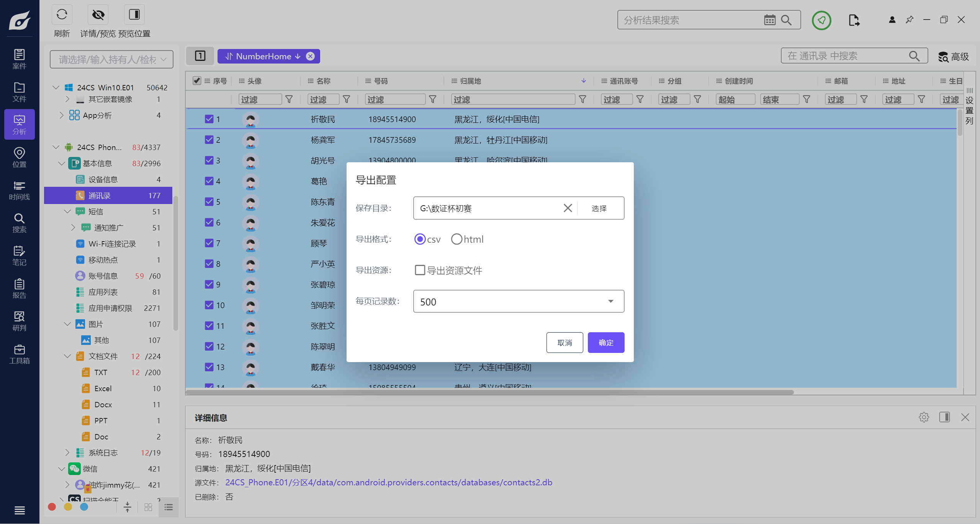Click the red color dot at the bottom left
This screenshot has height=524, width=980.
[x=52, y=507]
